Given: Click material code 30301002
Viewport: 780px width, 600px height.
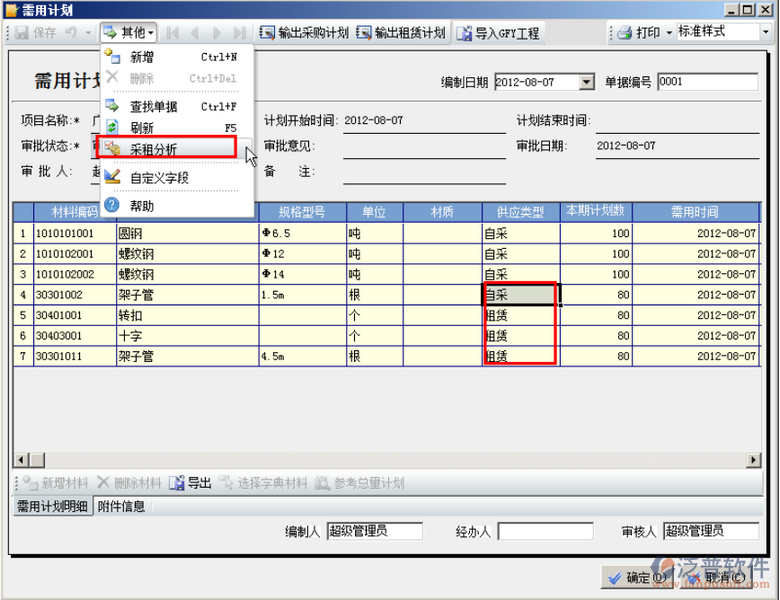Looking at the screenshot, I should point(75,295).
